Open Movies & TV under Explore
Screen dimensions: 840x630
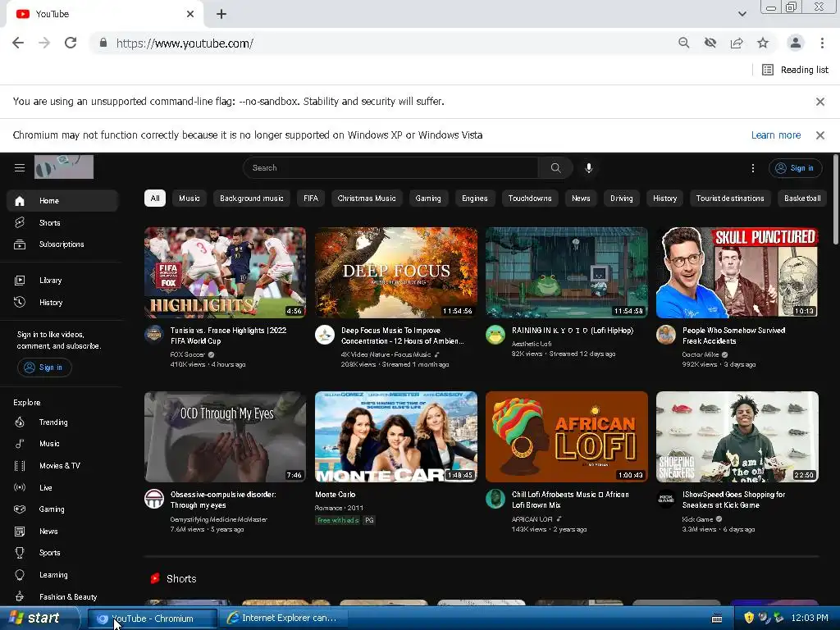coord(62,466)
